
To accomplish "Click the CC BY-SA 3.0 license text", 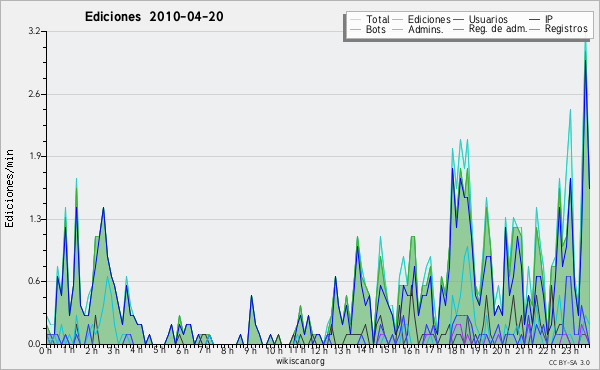I will pos(569,362).
